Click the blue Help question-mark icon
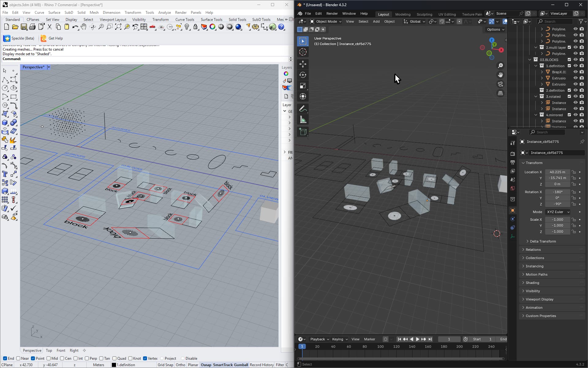 (x=281, y=27)
